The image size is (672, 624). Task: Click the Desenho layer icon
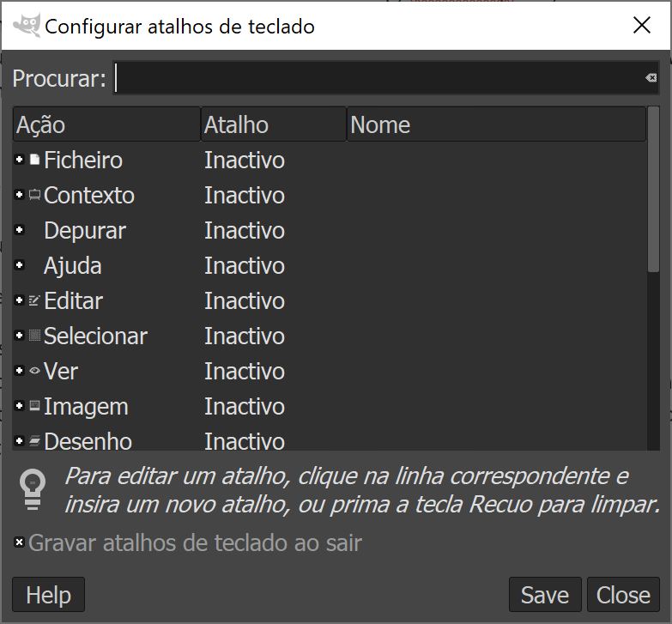(x=34, y=441)
